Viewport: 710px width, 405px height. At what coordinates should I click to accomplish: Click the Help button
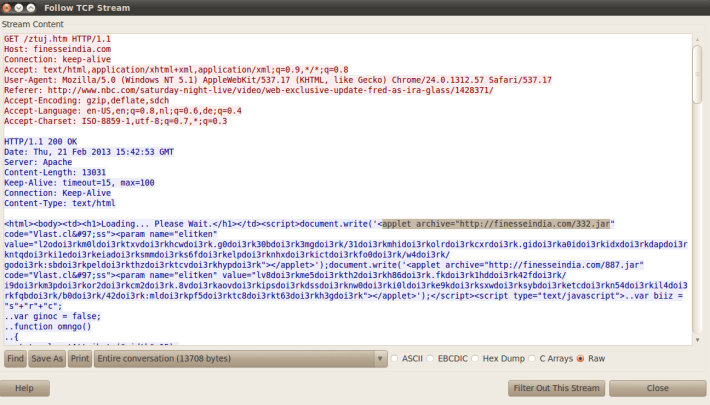click(x=24, y=388)
